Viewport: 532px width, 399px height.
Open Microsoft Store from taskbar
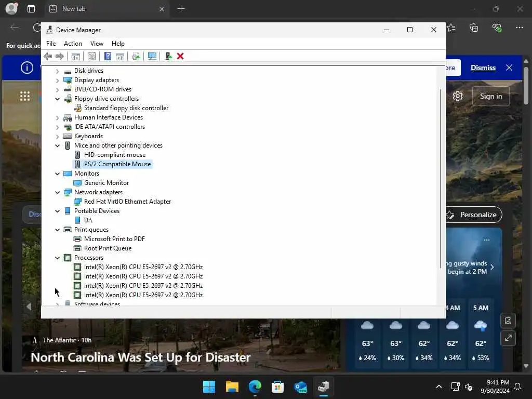pos(277,387)
